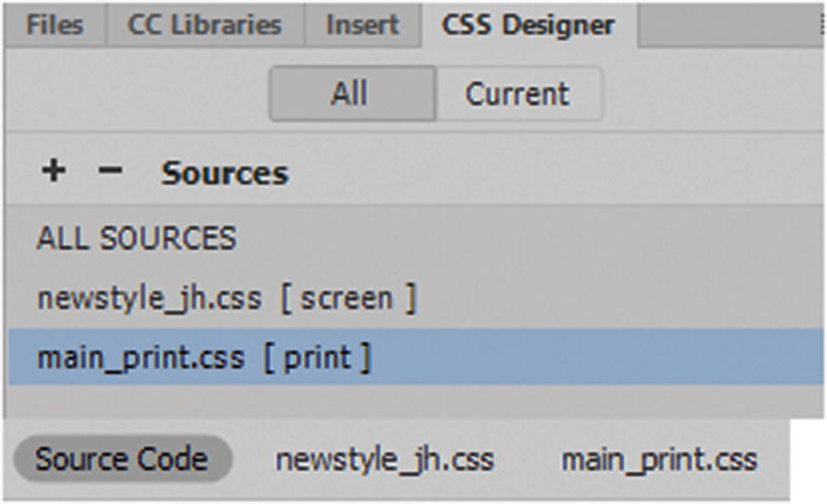
Task: Collapse the Sources pane via its heading
Action: (x=225, y=174)
